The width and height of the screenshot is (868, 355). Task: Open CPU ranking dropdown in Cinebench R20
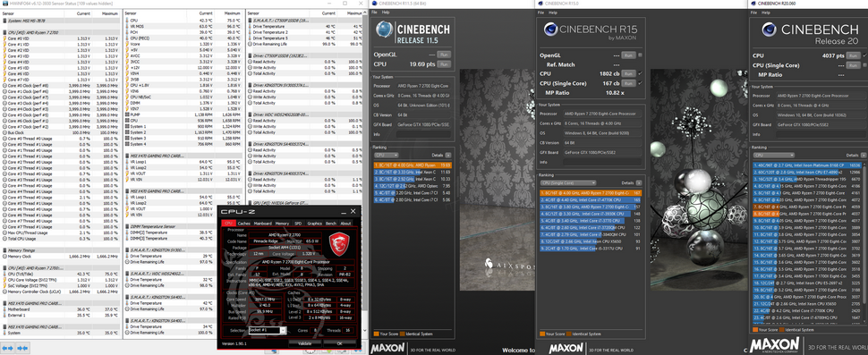point(774,156)
